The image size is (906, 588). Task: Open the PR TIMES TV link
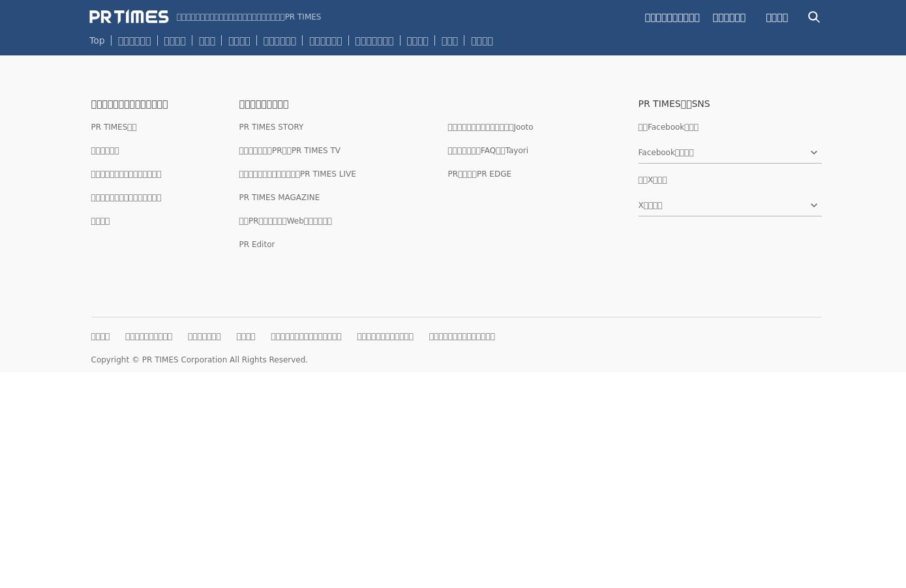coord(290,151)
